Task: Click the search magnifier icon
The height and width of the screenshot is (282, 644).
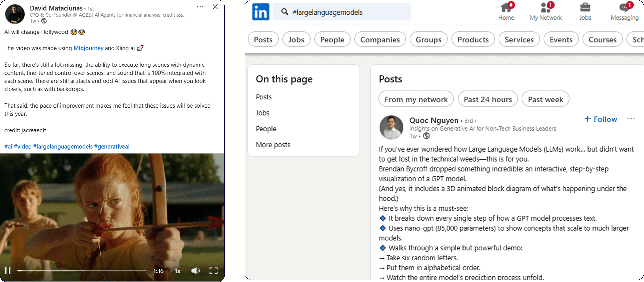Action: click(x=284, y=12)
